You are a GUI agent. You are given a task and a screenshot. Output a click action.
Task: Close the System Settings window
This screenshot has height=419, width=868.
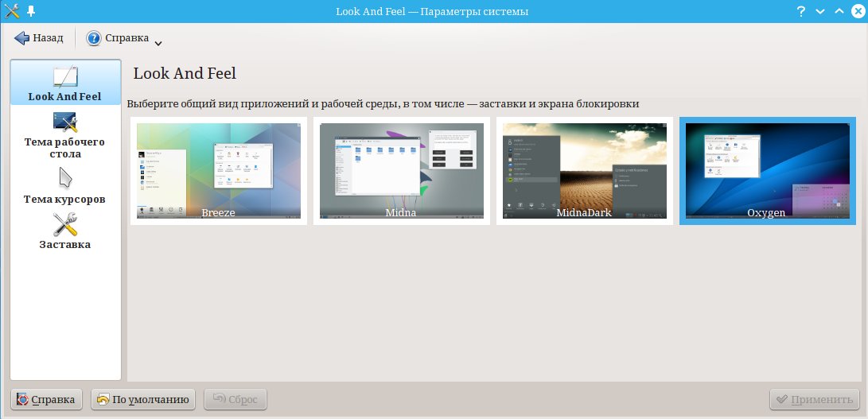858,11
